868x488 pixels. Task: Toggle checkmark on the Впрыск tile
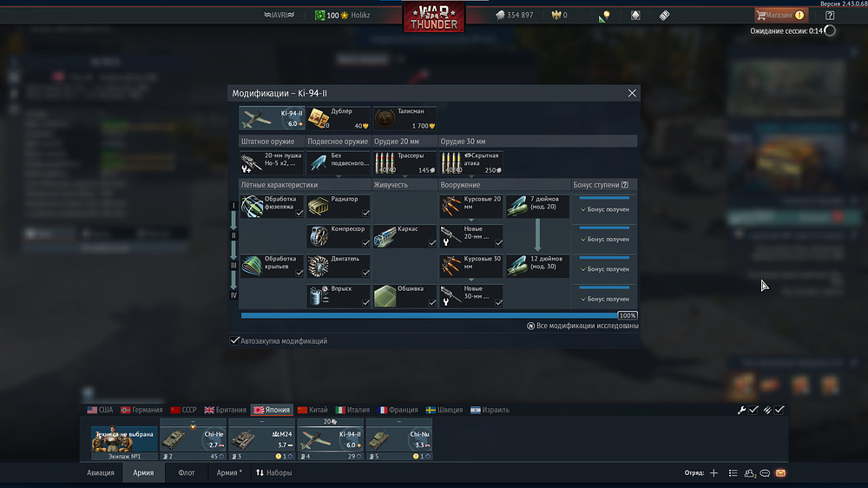366,302
